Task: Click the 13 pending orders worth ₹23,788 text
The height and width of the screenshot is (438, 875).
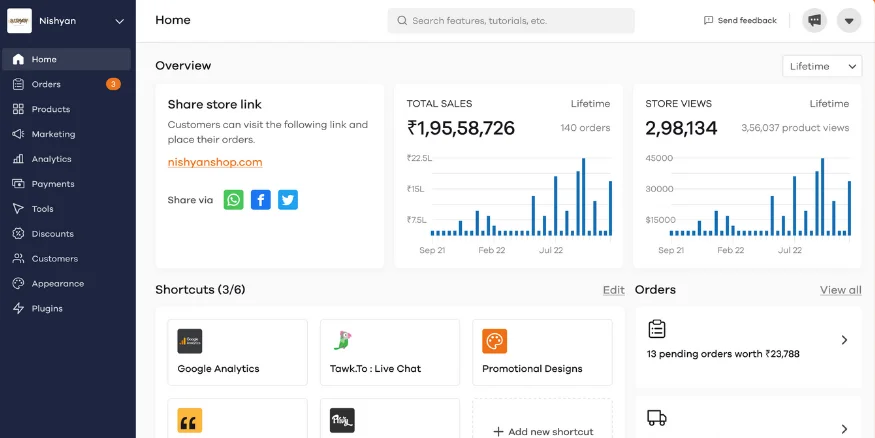Action: point(723,354)
